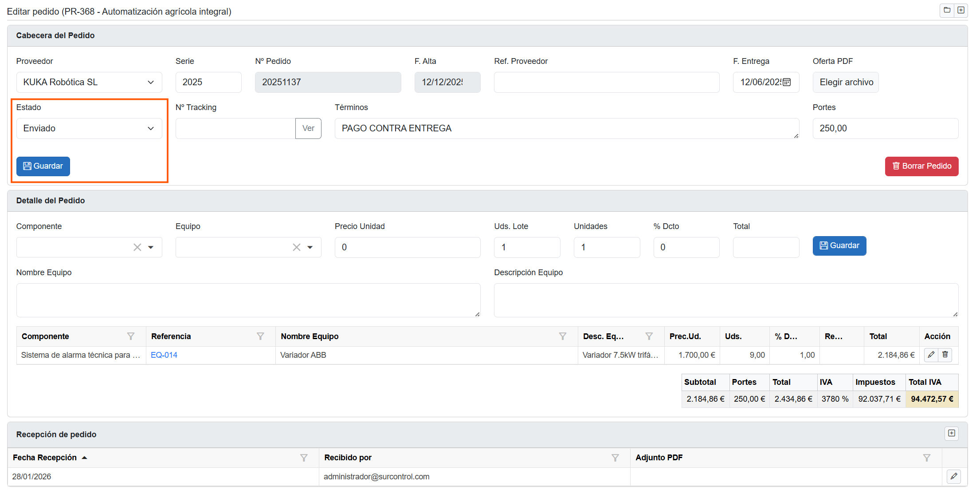Click plus icon in Recepción de pedido header
Screen dimensions: 980x498
(x=951, y=433)
